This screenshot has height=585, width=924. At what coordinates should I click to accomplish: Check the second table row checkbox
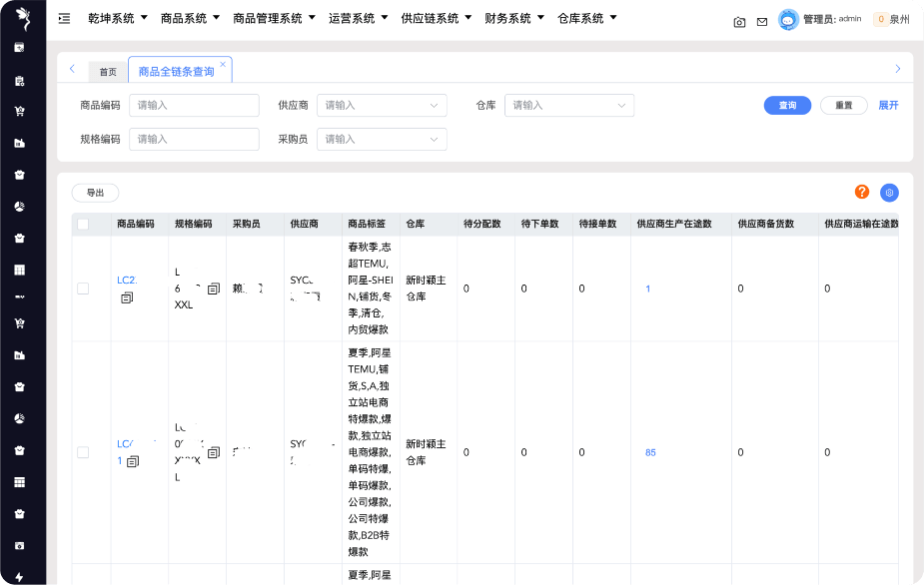click(83, 452)
